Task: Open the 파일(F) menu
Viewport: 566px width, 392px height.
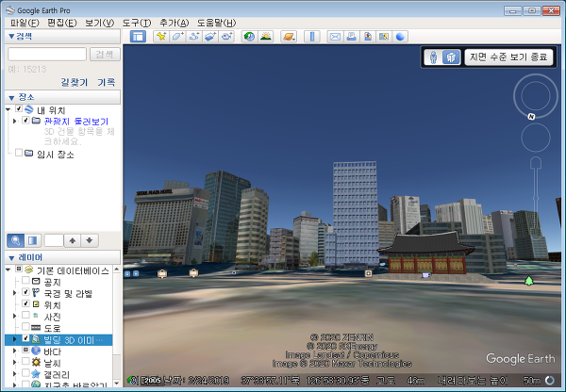Action: pyautogui.click(x=25, y=23)
